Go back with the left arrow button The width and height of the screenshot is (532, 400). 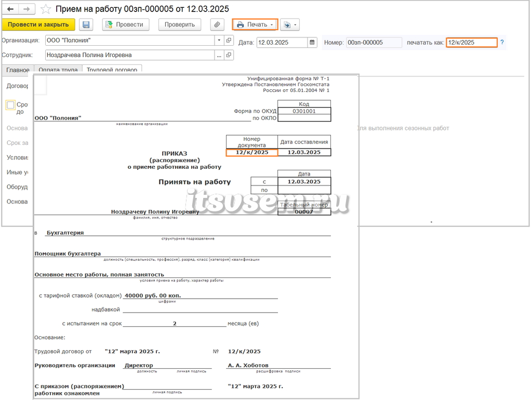(x=10, y=9)
